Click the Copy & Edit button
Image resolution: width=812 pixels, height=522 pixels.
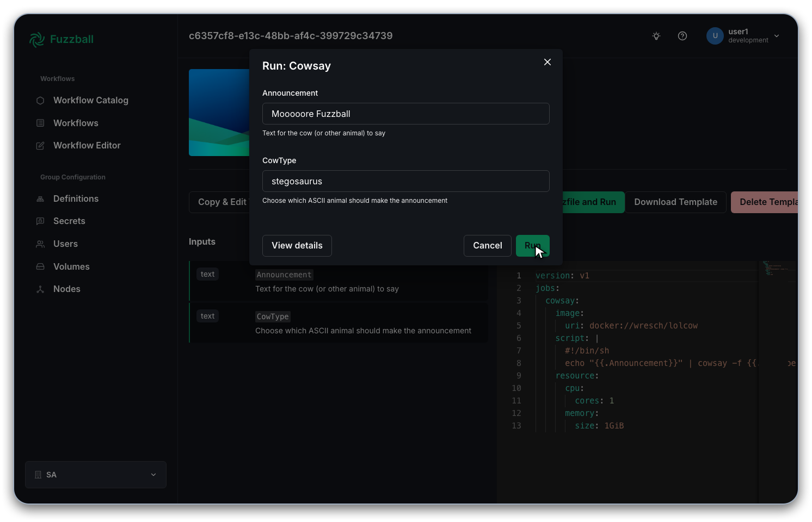click(x=220, y=202)
